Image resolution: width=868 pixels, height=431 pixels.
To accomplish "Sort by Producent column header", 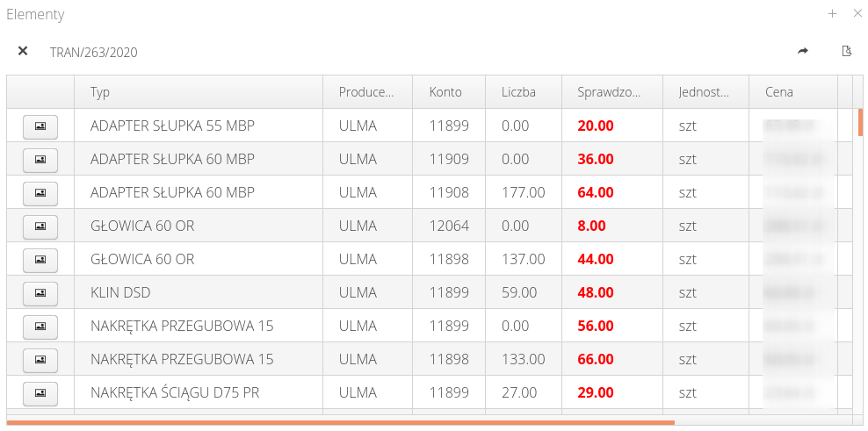I will coord(367,92).
